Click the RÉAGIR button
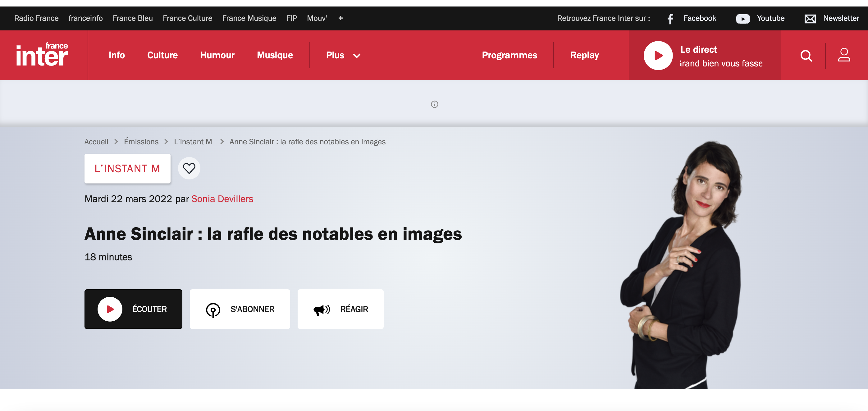868x411 pixels. (x=340, y=309)
